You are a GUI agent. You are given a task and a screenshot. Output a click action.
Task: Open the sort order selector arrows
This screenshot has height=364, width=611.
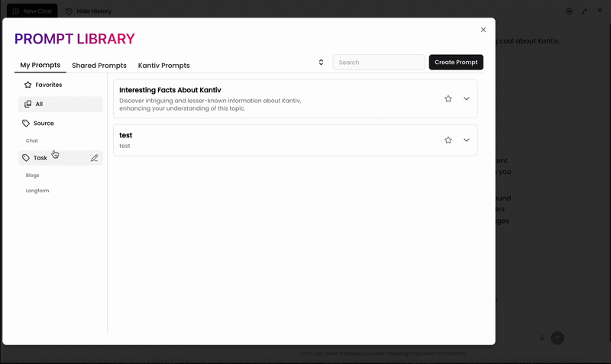321,63
